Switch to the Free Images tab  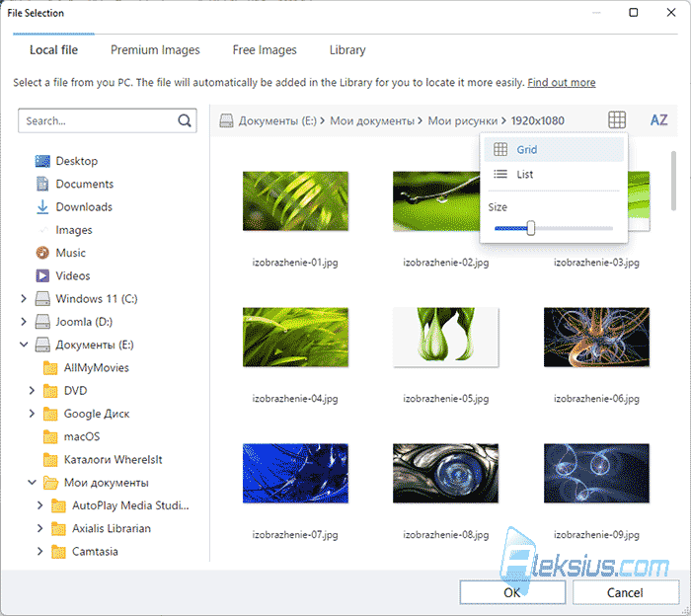click(x=265, y=50)
